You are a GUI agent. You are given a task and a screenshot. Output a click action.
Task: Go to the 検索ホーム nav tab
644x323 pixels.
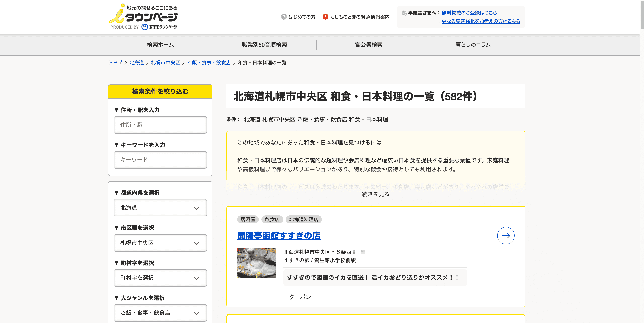coord(160,45)
